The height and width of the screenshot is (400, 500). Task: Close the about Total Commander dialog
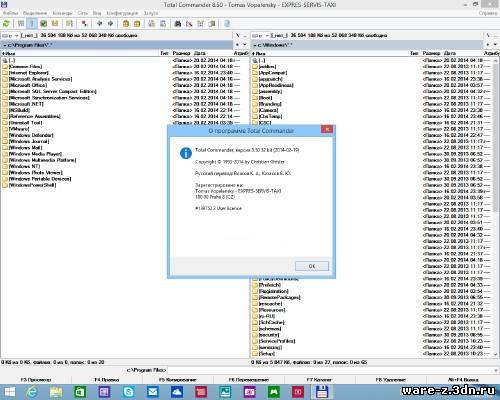pos(327,129)
